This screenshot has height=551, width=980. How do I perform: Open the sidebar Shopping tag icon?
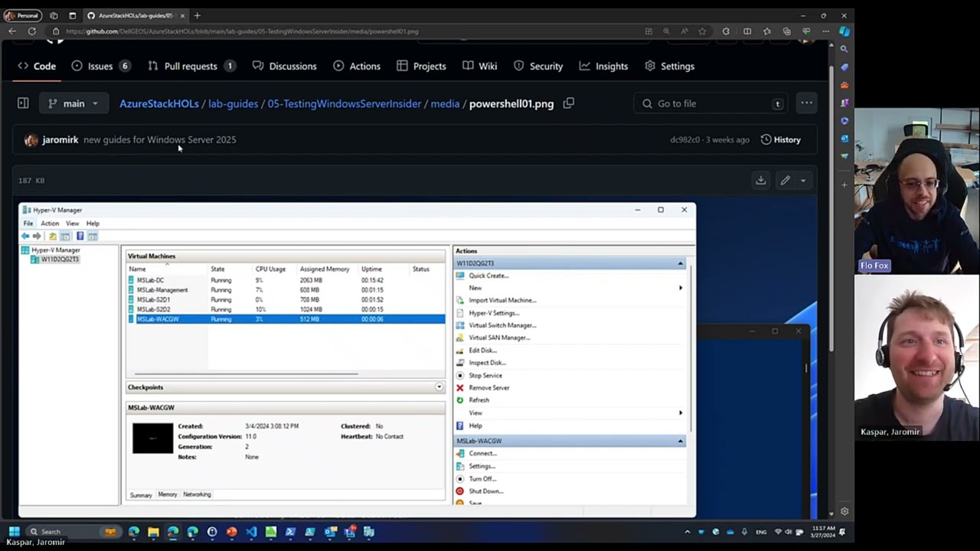click(x=844, y=67)
